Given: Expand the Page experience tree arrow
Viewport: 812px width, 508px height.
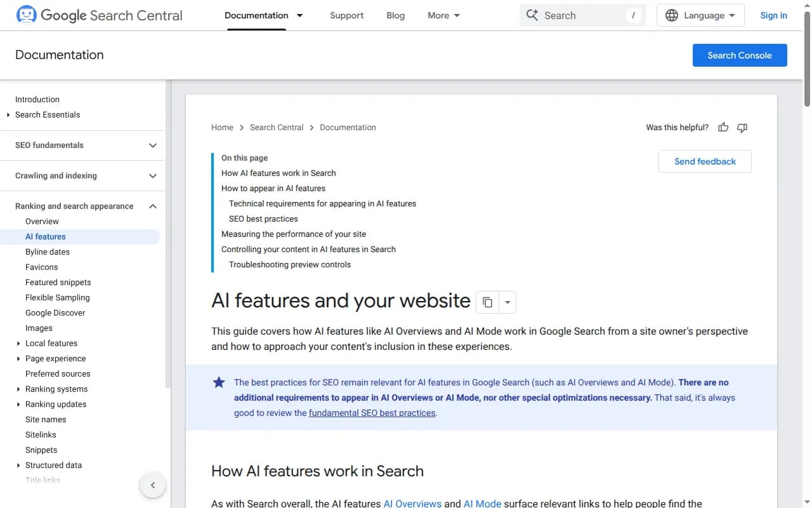Looking at the screenshot, I should point(18,359).
